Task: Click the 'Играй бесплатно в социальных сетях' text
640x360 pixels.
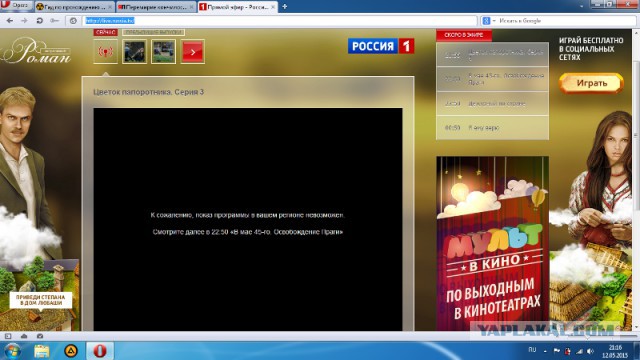Action: point(591,49)
